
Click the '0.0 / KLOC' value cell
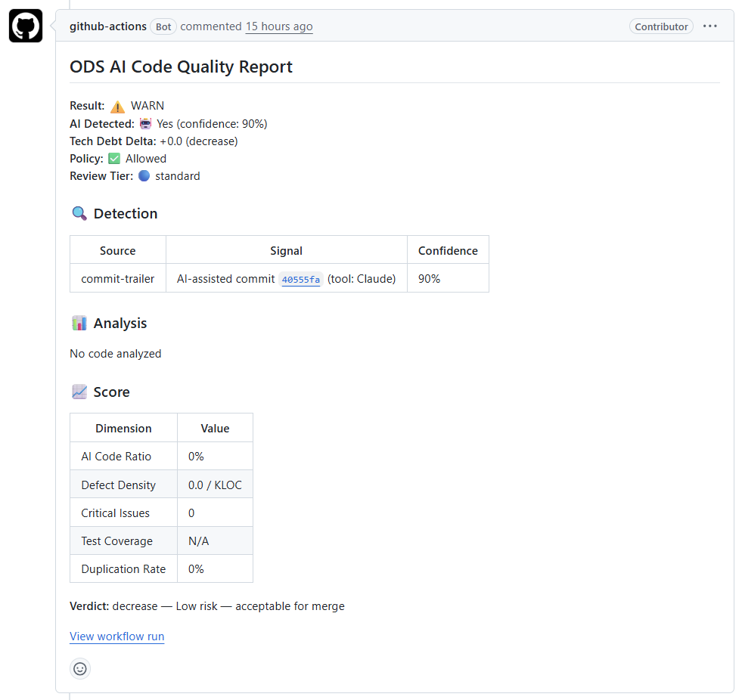[216, 485]
